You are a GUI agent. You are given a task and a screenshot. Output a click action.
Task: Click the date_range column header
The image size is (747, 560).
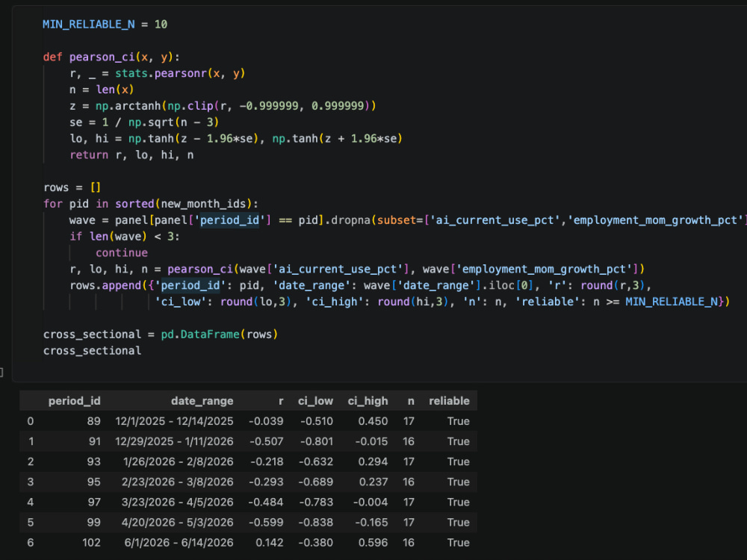tap(202, 401)
